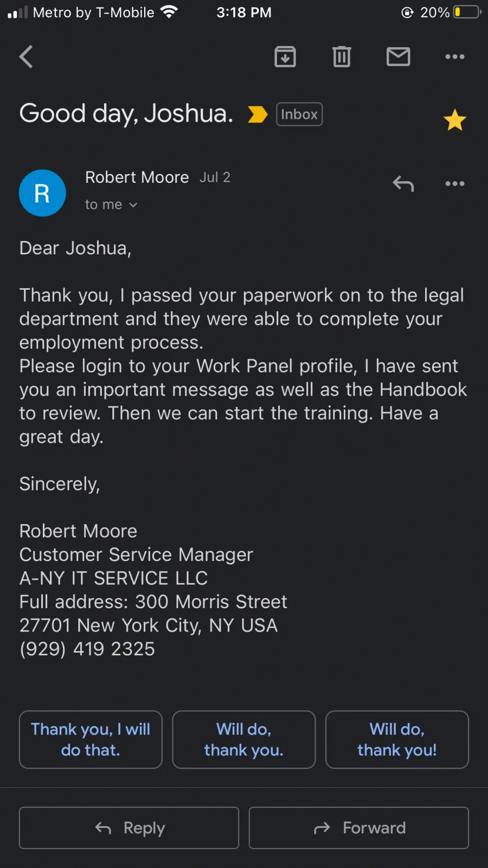Choose smart reply 'Will do, thank you.'
This screenshot has height=868, width=488.
click(244, 739)
